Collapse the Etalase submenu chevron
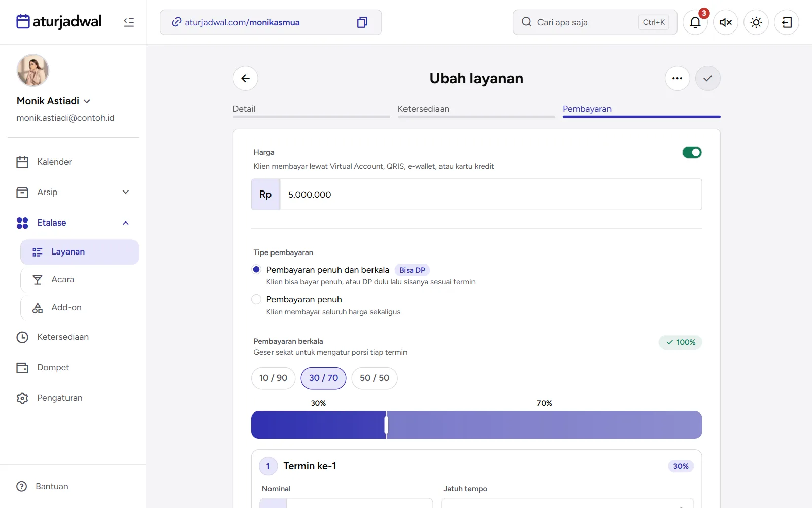Viewport: 812px width, 508px height. coord(126,223)
